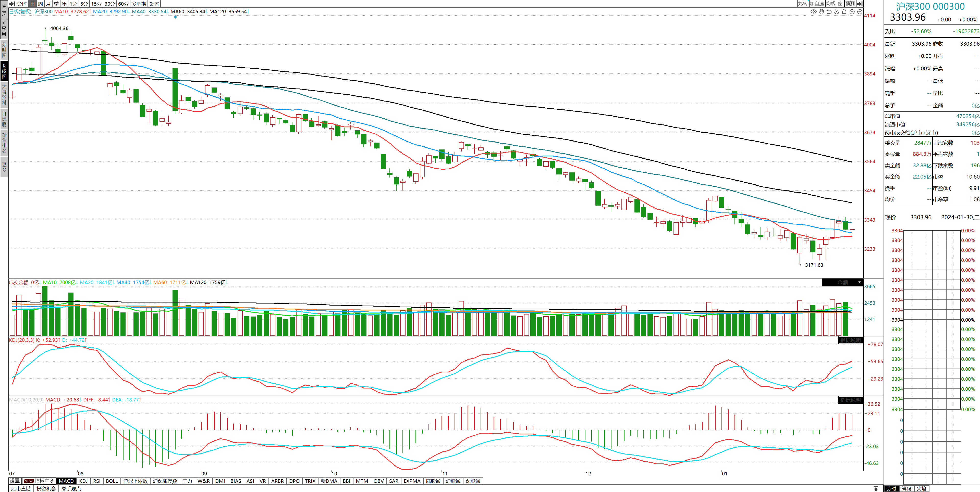Viewport: 980px width, 492px height.
Task: Click the bottom upward arrow icon
Action: click(876, 489)
